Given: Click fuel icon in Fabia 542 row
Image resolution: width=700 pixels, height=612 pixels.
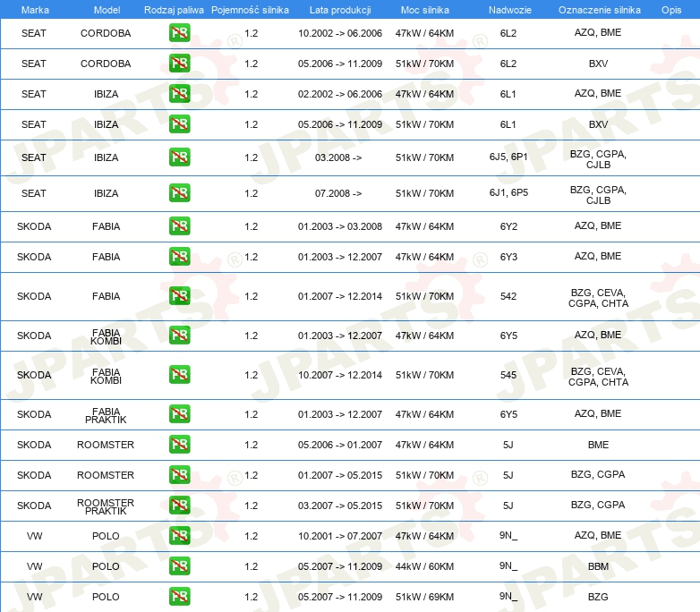Looking at the screenshot, I should click(179, 295).
